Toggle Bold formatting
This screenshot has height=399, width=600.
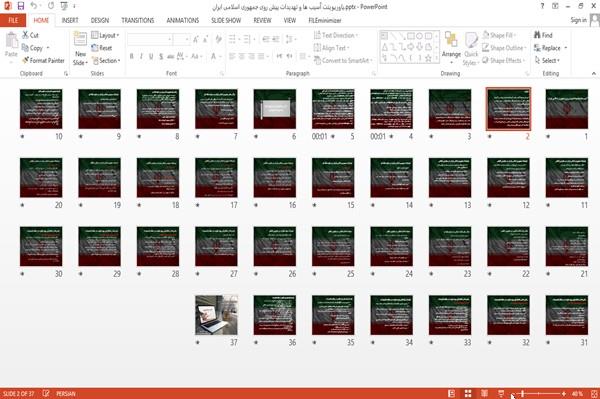pos(131,57)
